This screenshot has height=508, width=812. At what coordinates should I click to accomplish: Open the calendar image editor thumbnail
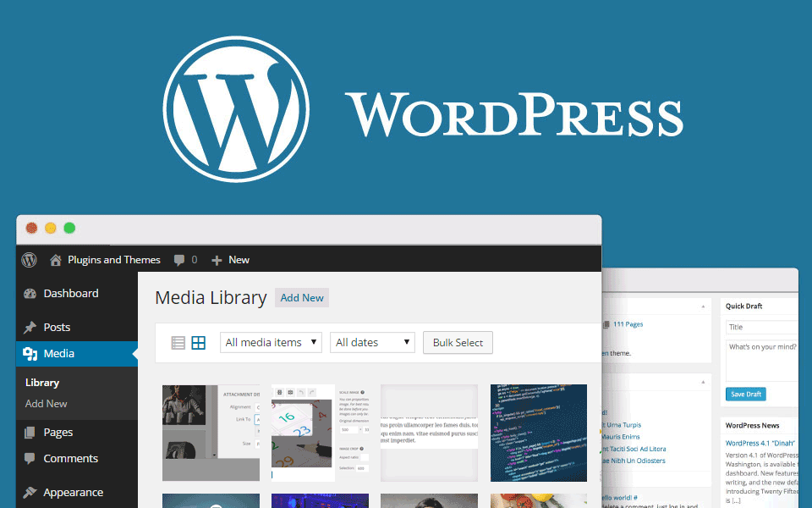(320, 433)
